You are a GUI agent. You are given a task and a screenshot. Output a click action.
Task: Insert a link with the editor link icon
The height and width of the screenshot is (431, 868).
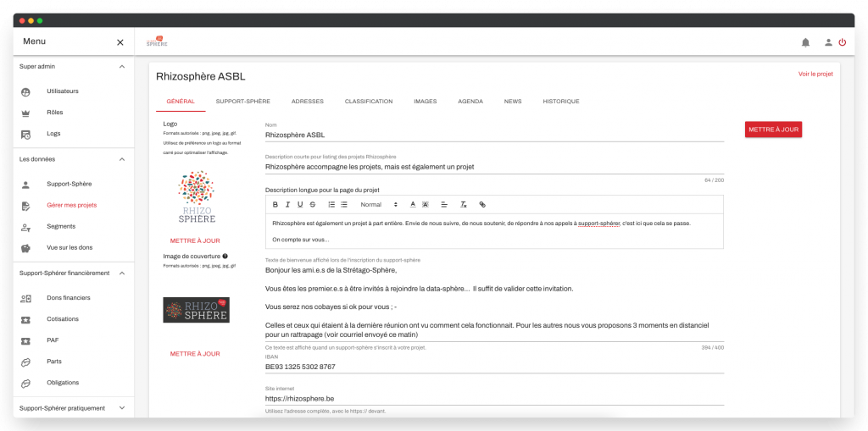482,204
